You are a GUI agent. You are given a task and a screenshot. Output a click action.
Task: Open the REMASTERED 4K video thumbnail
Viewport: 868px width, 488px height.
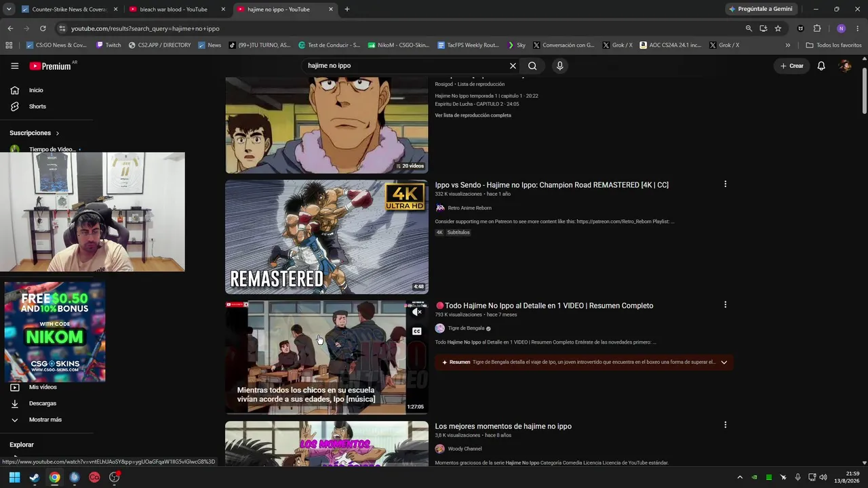[x=327, y=237]
